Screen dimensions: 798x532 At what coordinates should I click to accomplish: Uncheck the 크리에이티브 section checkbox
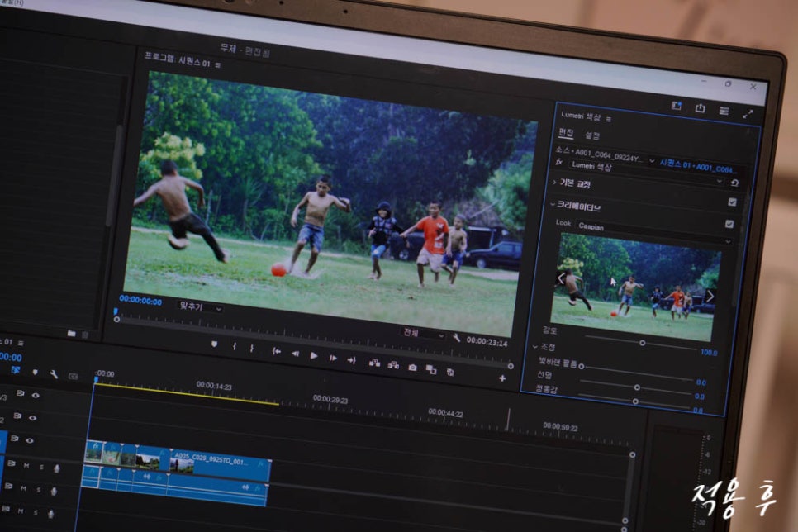click(x=733, y=202)
